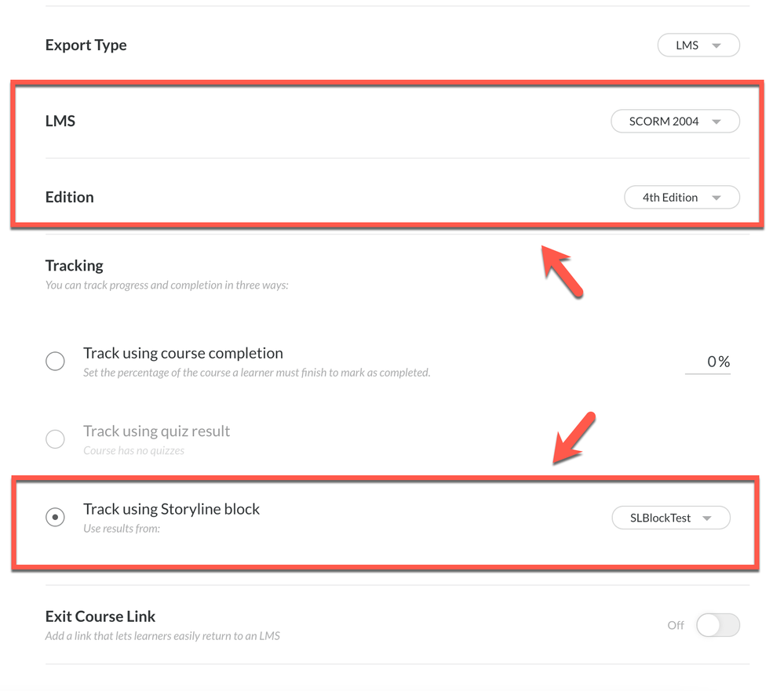Open the Export Type LMS dropdown
Image resolution: width=784 pixels, height=691 pixels.
click(x=698, y=45)
